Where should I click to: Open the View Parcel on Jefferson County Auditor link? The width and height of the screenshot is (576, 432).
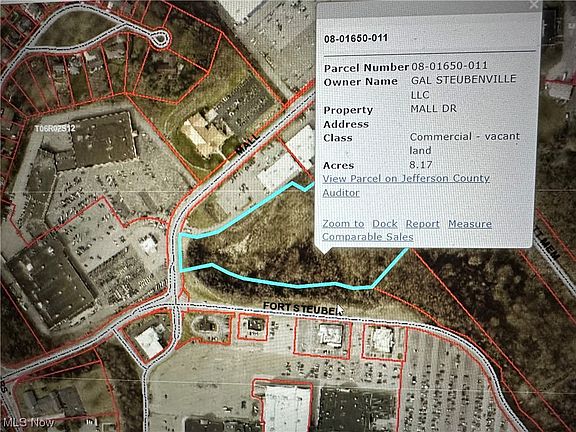(406, 186)
